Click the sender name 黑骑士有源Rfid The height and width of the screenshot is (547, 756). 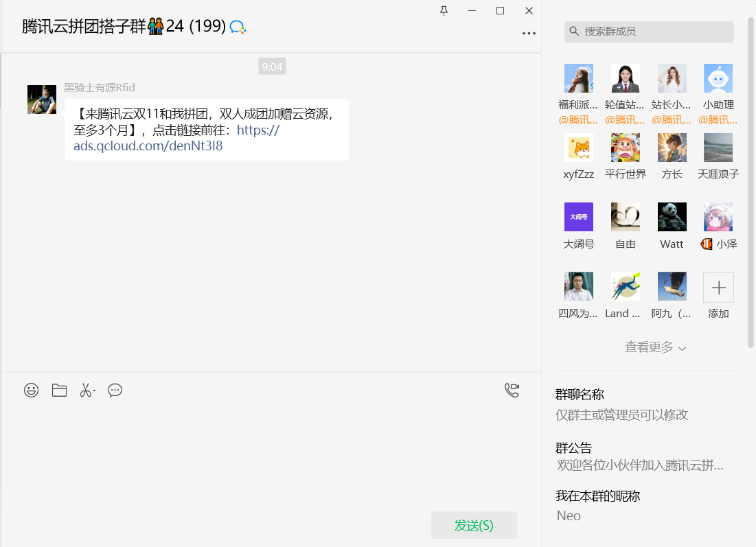click(100, 88)
